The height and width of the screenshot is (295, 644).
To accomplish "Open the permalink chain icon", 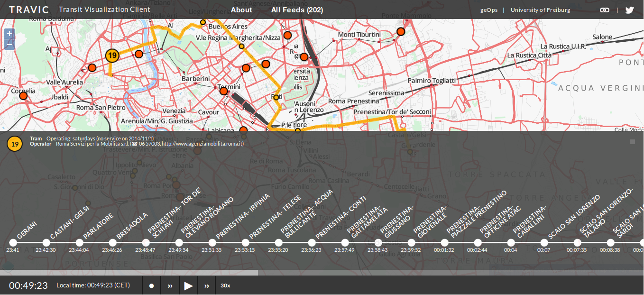I will point(605,10).
